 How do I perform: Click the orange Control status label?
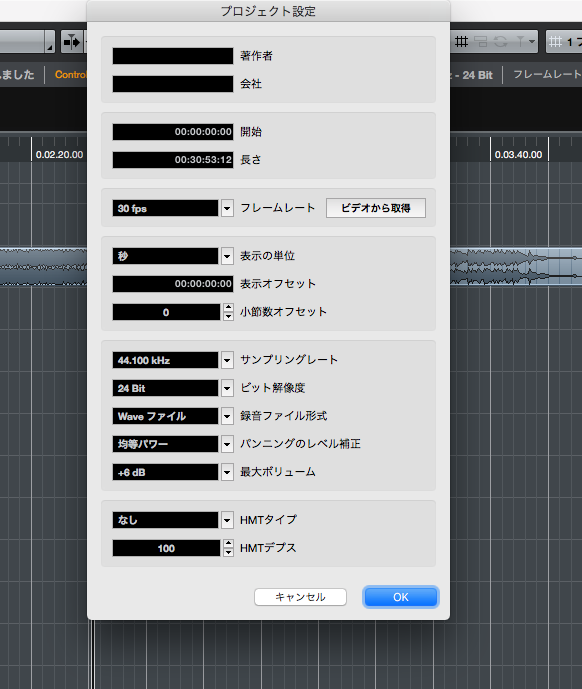coord(70,75)
